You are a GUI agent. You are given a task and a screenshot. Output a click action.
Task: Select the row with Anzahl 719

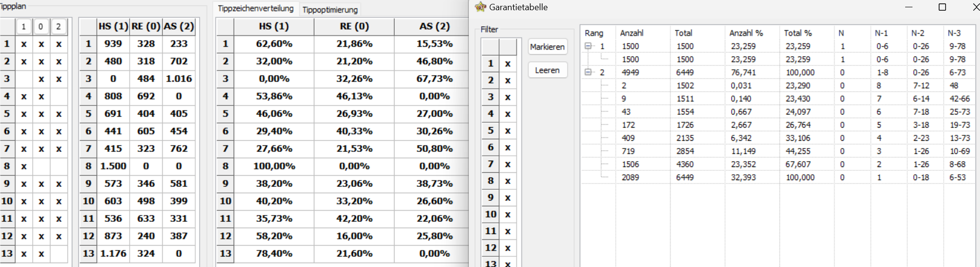tap(777, 151)
